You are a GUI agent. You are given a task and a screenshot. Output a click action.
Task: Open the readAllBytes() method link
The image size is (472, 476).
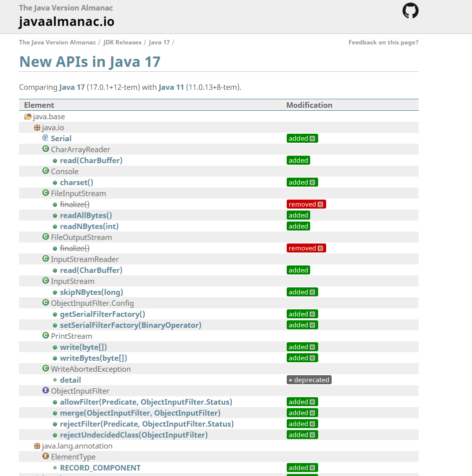86,215
